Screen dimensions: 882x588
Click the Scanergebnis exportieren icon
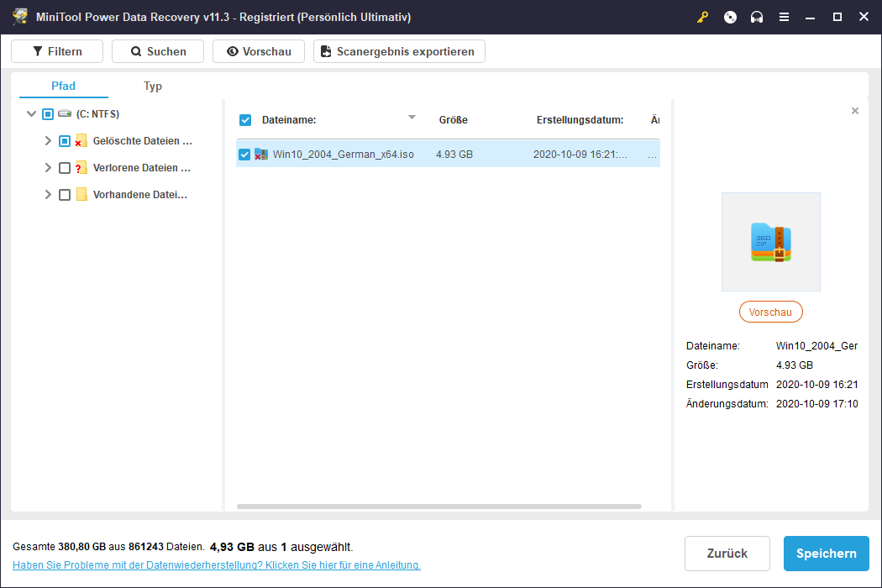[x=326, y=50]
